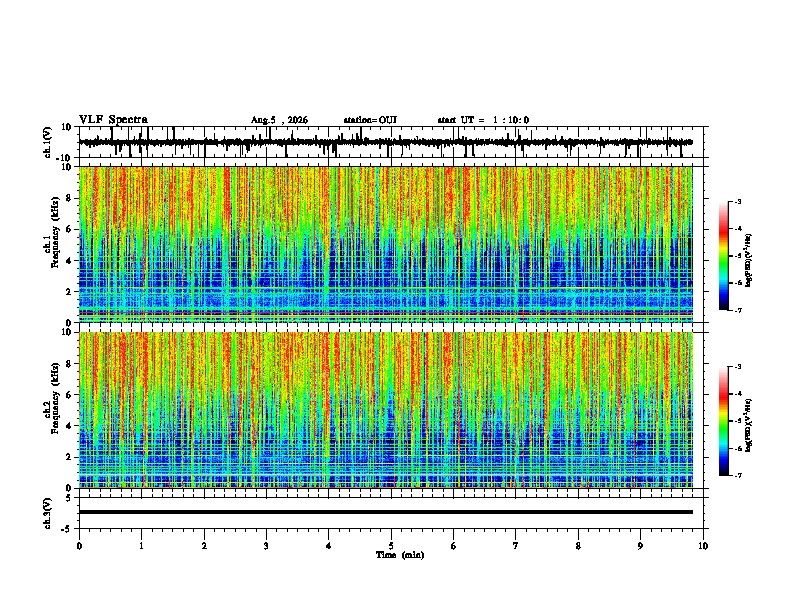Click the time axis tick label "5"

tap(391, 546)
